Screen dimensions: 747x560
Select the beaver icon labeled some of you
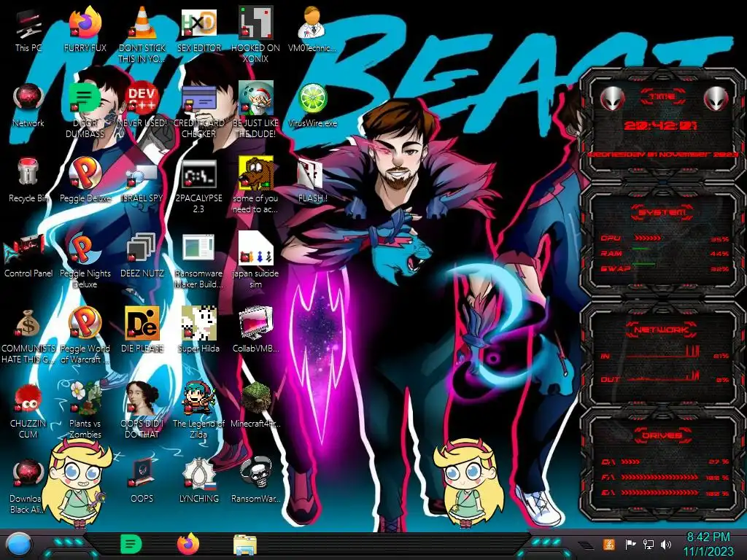[x=255, y=186]
